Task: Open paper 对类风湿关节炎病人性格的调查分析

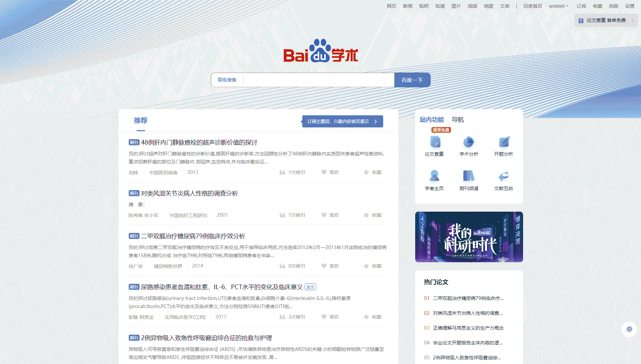Action: [x=189, y=193]
